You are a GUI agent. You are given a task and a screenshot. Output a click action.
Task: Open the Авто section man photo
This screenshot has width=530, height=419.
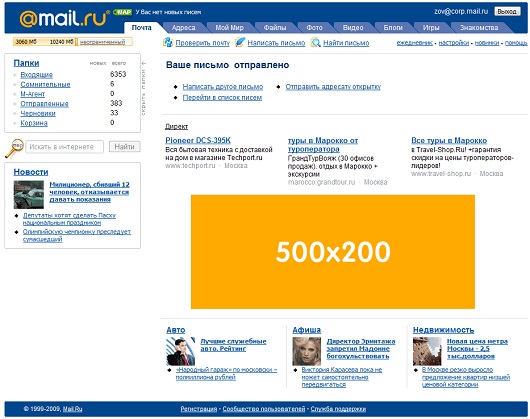[x=180, y=351]
